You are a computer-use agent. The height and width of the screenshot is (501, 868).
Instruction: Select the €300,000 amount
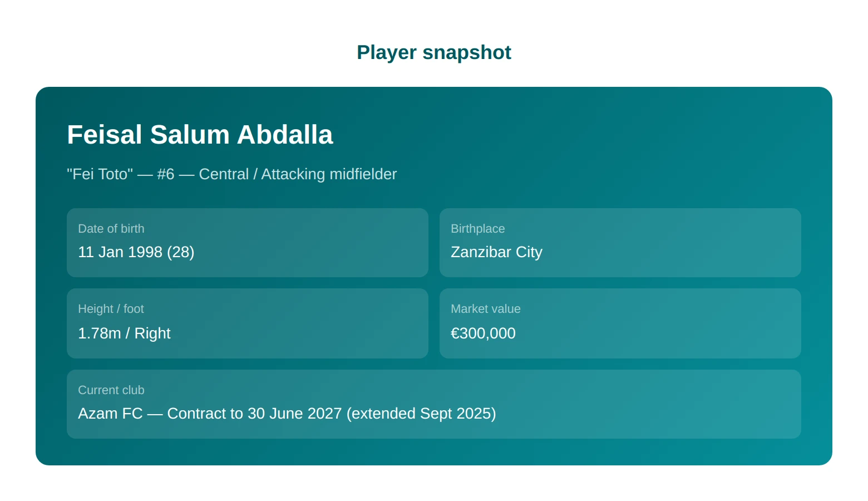point(483,333)
